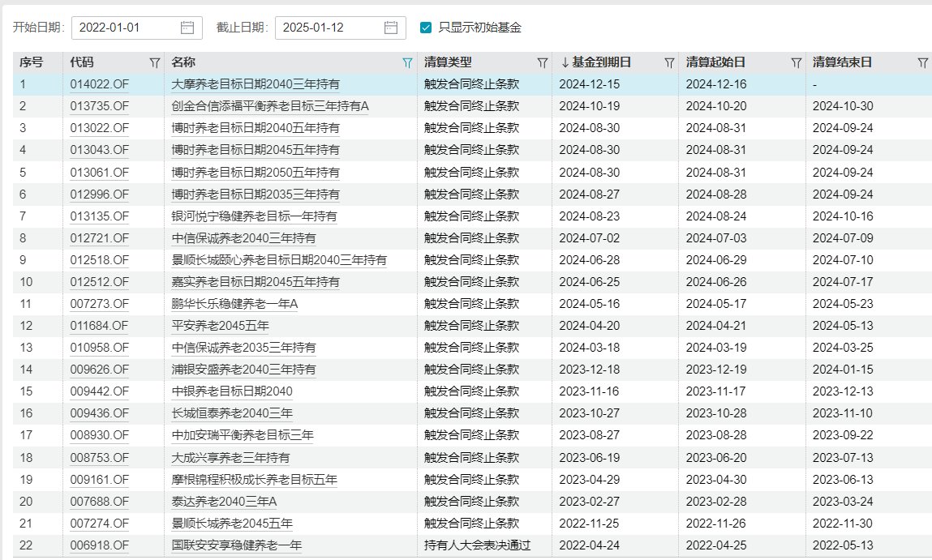Open fund code 013043.OF
Screen dimensions: 932x560
point(99,150)
